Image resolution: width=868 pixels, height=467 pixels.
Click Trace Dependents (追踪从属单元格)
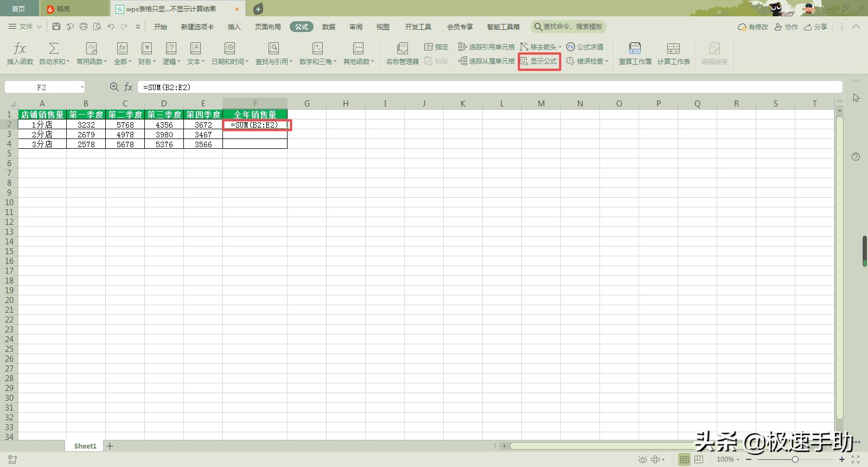click(486, 61)
